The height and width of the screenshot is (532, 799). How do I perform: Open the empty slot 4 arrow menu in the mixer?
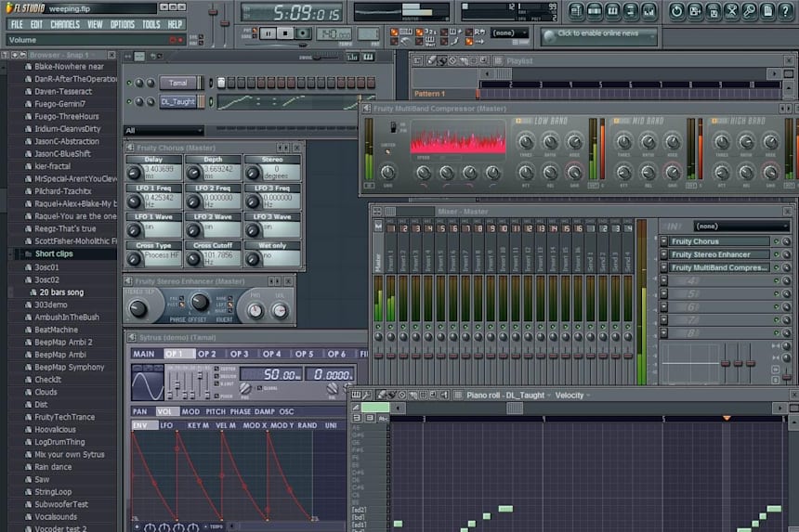click(x=663, y=280)
